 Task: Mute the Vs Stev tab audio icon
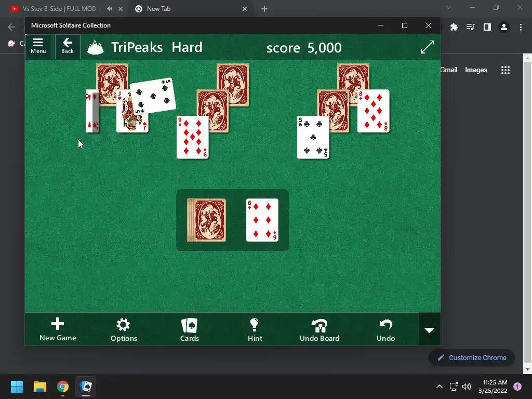(109, 9)
